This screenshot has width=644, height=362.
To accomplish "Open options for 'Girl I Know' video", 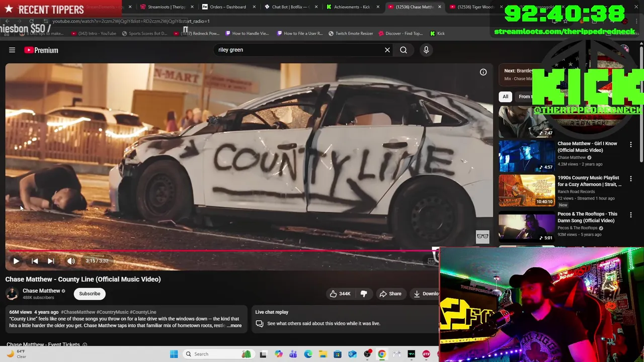I will tap(631, 144).
